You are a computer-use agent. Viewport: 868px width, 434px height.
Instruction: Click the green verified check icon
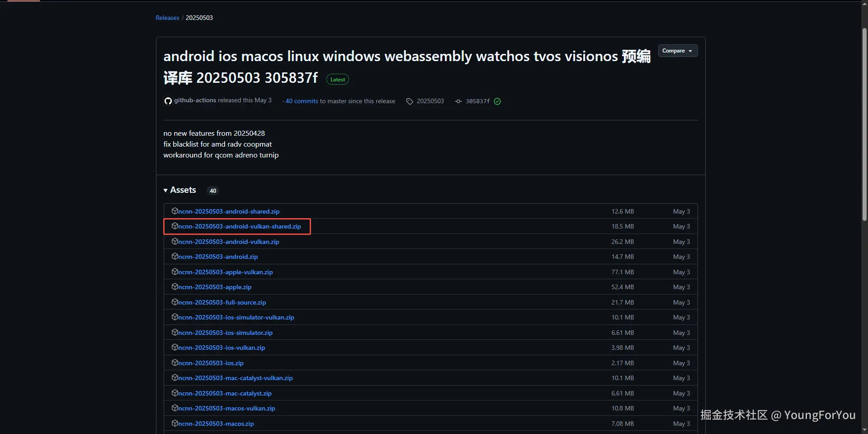tap(497, 101)
